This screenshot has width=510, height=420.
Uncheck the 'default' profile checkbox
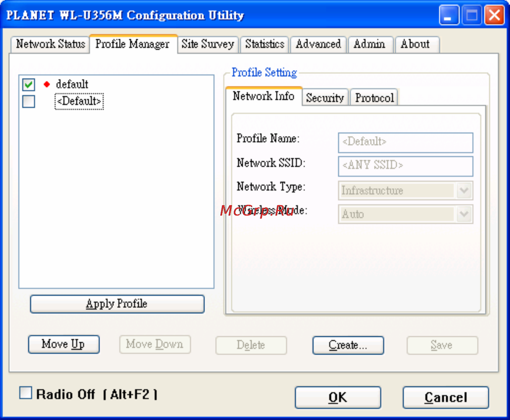(29, 84)
